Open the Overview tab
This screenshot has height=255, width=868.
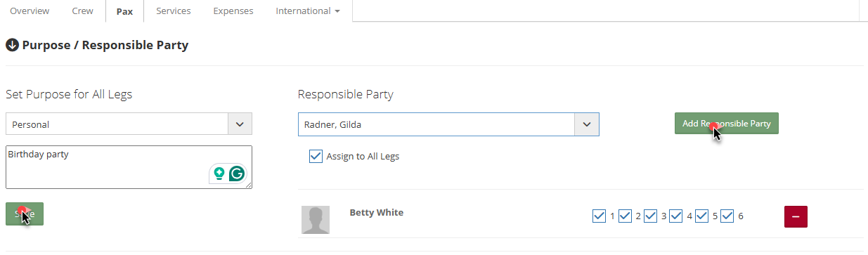click(x=30, y=11)
